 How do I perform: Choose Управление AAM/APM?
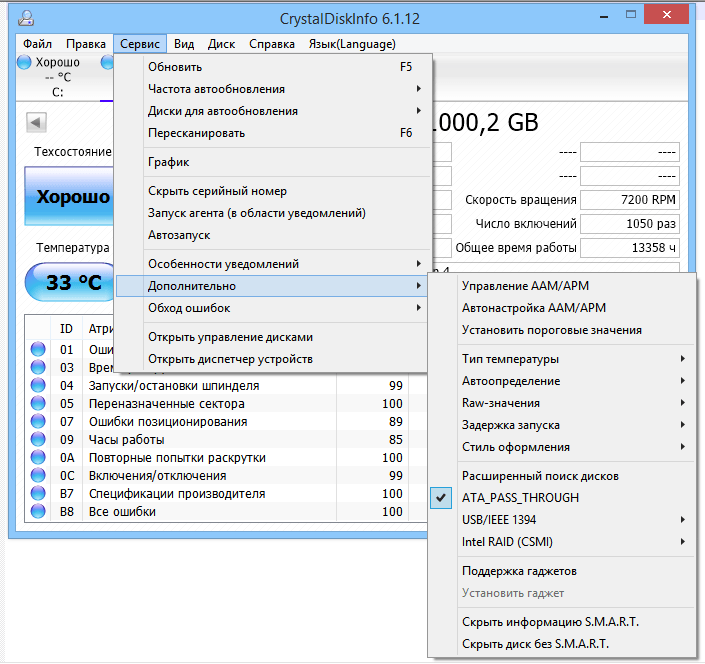(x=562, y=286)
